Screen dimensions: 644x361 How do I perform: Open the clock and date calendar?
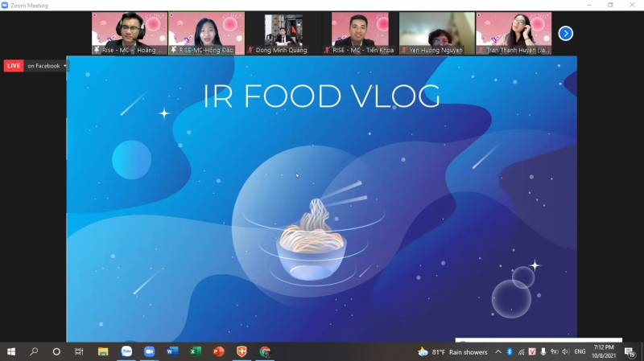pyautogui.click(x=604, y=351)
